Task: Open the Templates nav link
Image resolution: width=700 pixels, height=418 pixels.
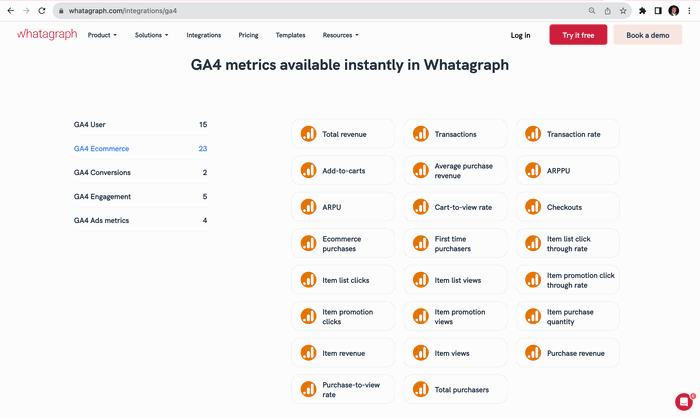Action: coord(291,35)
